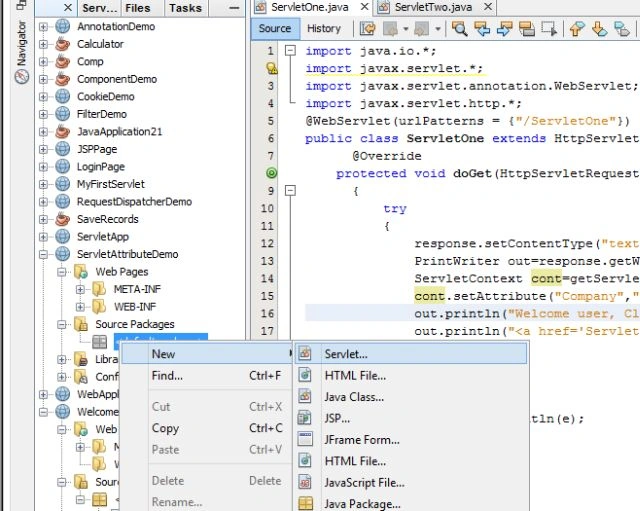Viewport: 640px width, 511px height.
Task: Click the New context menu entry
Action: [207, 354]
